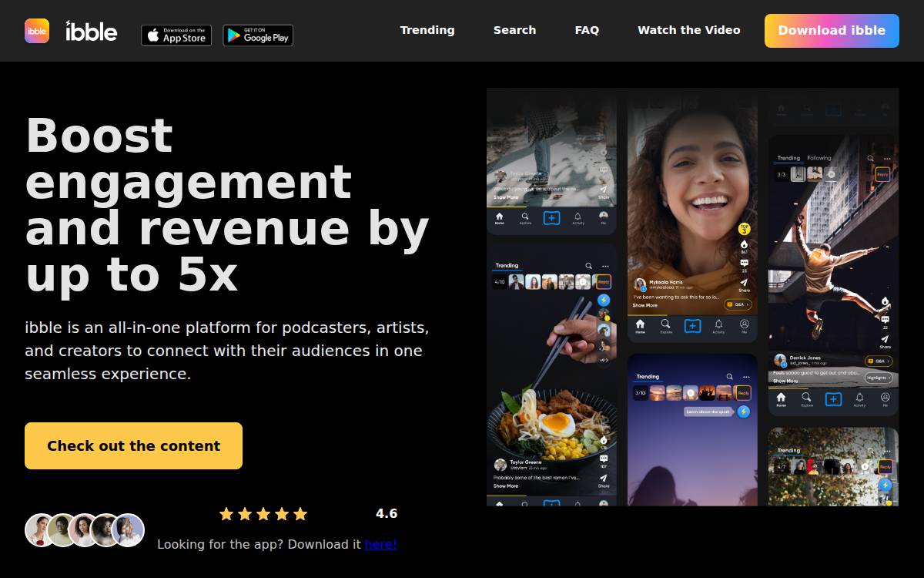Screen dimensions: 924x578
Task: Click the rightmost user avatar in the group
Action: pos(128,530)
